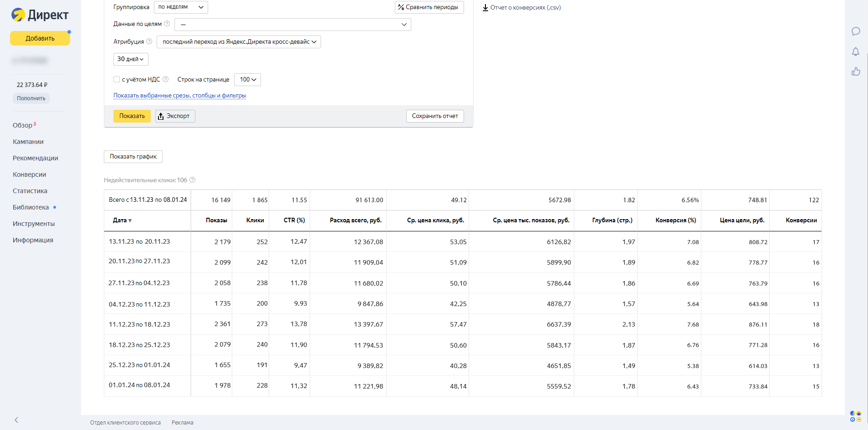The height and width of the screenshot is (430, 868).
Task: Change rows per page dropdown 100
Action: click(247, 80)
